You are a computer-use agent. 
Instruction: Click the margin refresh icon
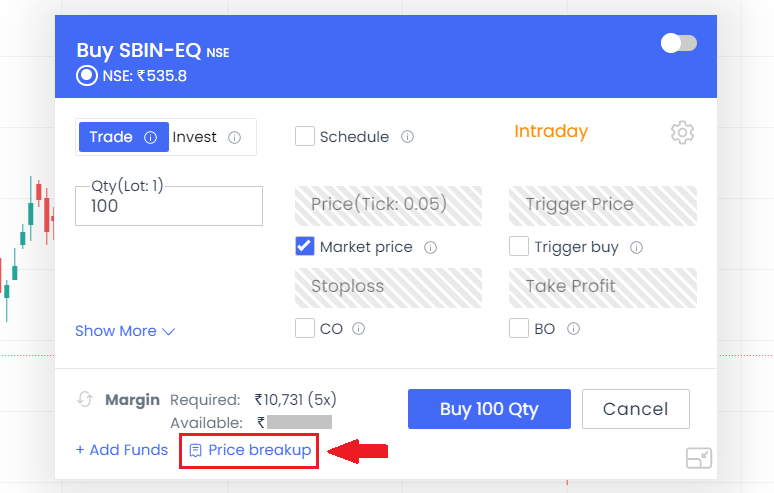click(x=85, y=399)
